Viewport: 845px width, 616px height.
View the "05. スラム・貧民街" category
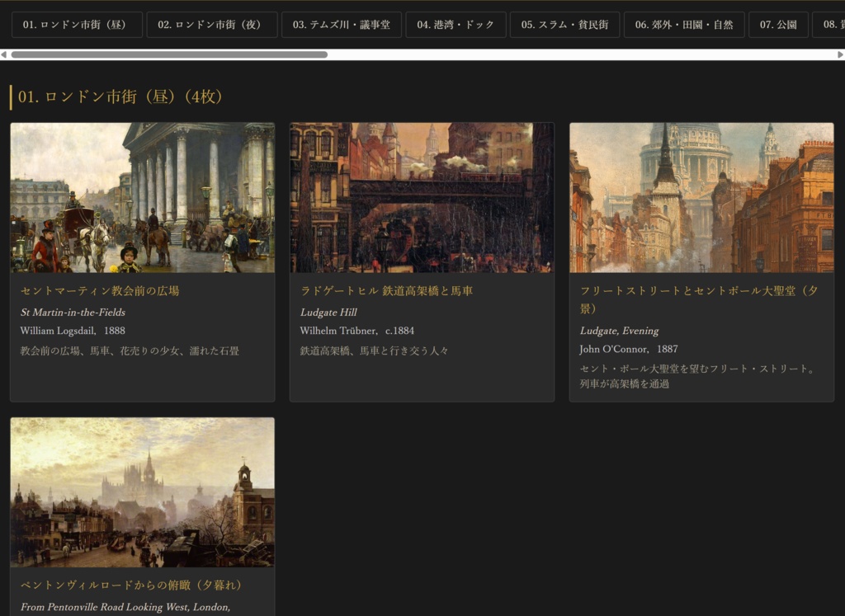pos(564,25)
